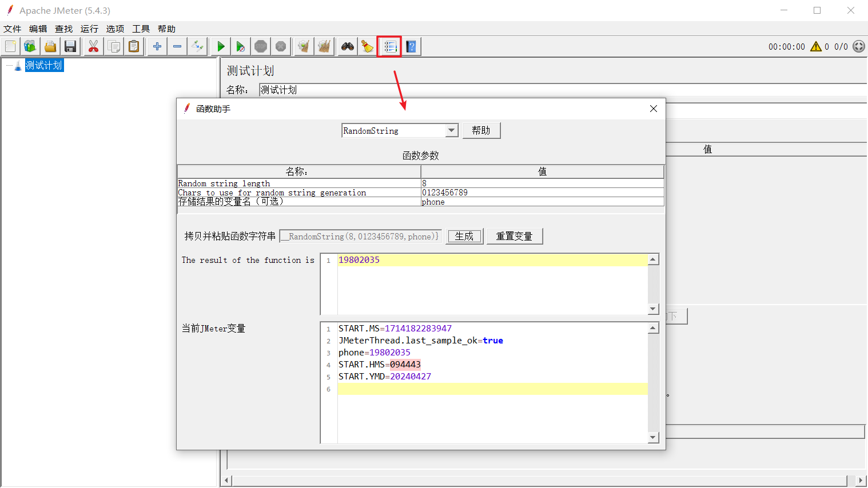
Task: Open the Templates icon in toolbar
Action: click(30, 46)
